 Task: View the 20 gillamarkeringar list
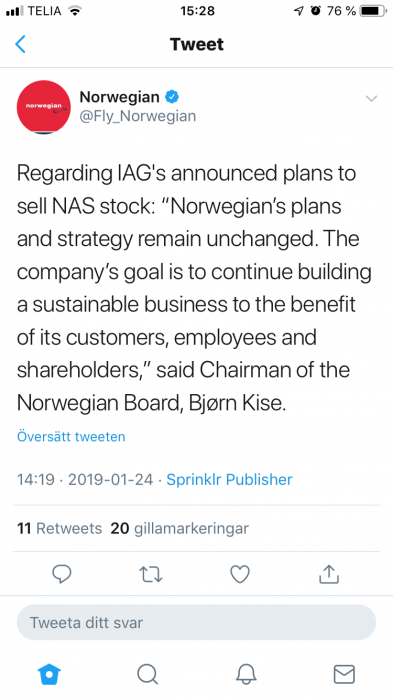coord(180,528)
